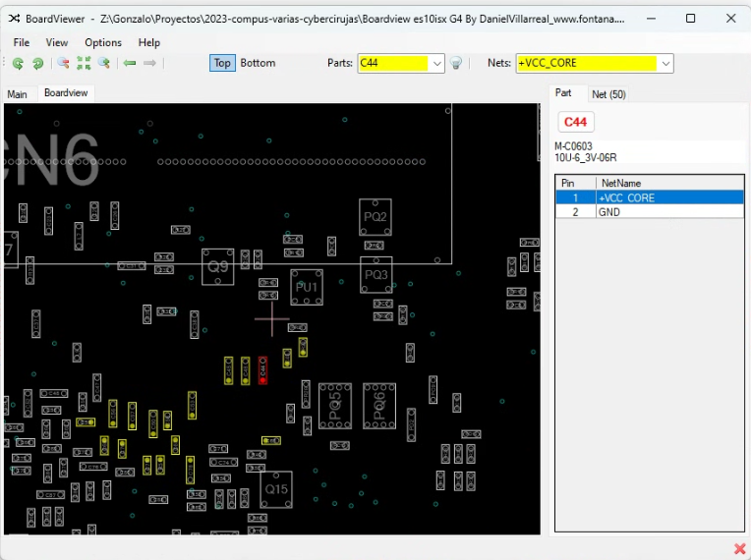Open the Options menu

[103, 42]
